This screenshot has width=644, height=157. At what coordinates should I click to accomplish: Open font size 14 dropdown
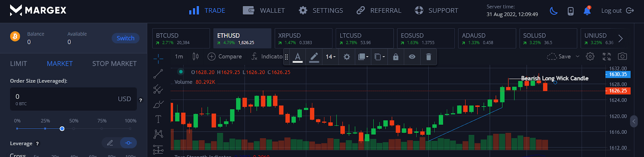tap(330, 57)
